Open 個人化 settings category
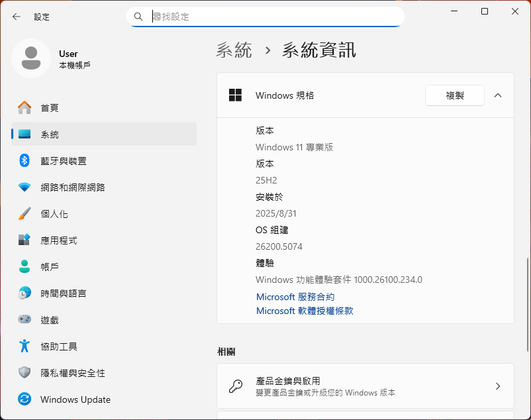 click(104, 213)
